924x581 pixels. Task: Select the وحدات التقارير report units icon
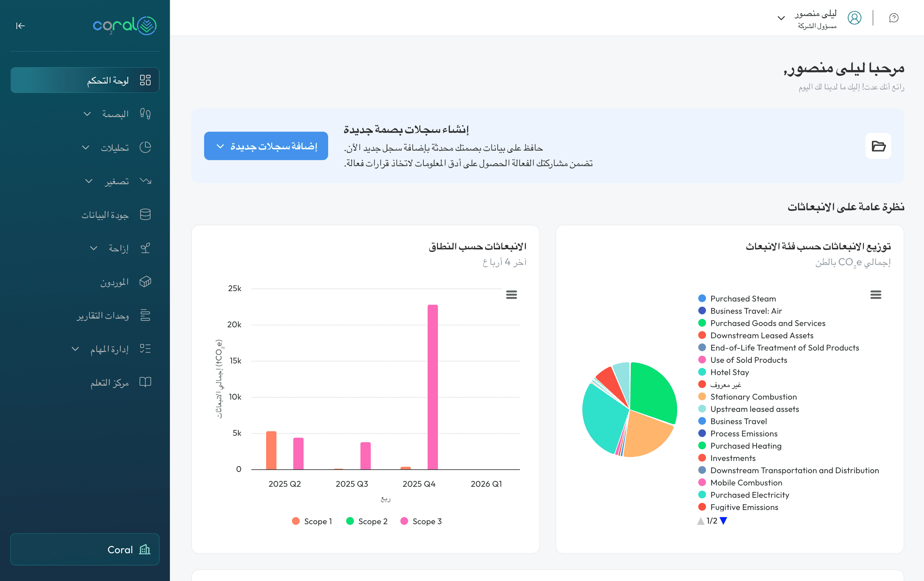[145, 315]
